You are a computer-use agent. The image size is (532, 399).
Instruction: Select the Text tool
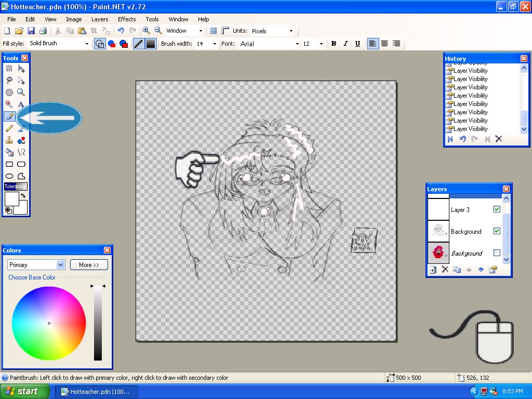coord(21,104)
